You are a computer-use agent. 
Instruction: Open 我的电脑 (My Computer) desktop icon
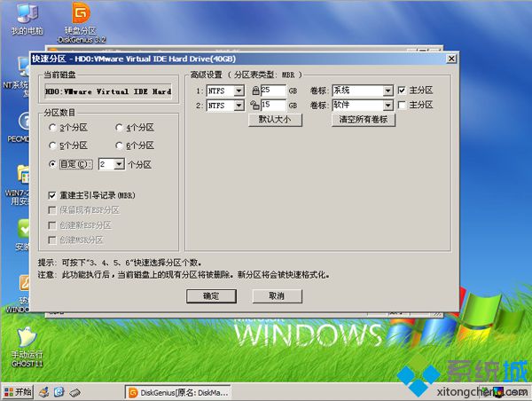pyautogui.click(x=20, y=15)
